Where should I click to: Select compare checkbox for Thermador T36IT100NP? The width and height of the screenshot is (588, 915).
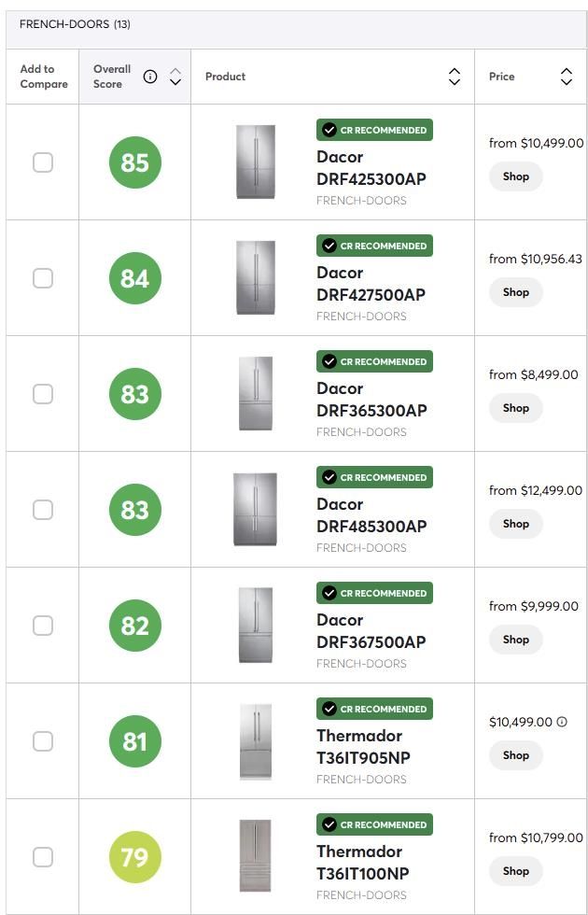click(x=43, y=857)
